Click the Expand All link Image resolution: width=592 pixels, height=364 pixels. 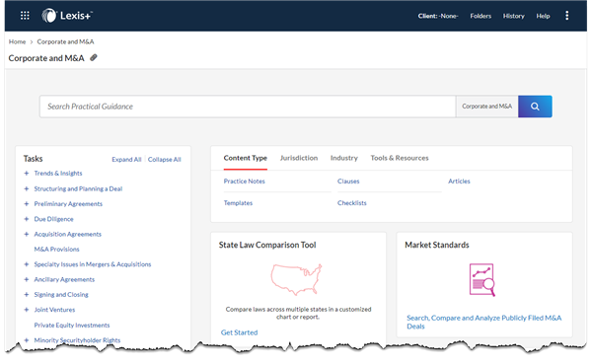pyautogui.click(x=126, y=160)
